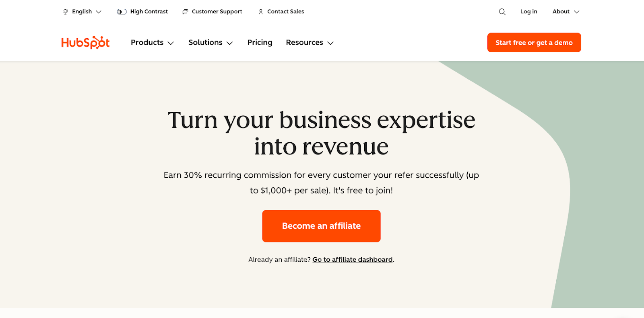644x318 pixels.
Task: Click the Log in link
Action: click(528, 12)
